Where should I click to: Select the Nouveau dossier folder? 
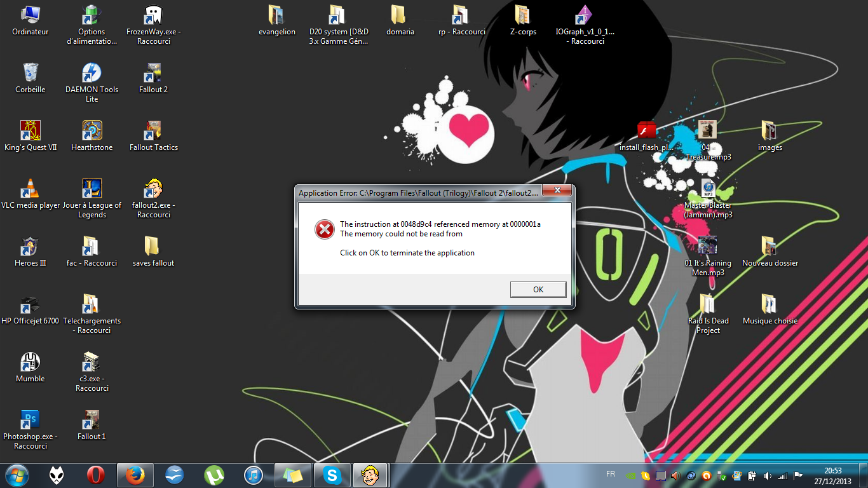pos(770,252)
